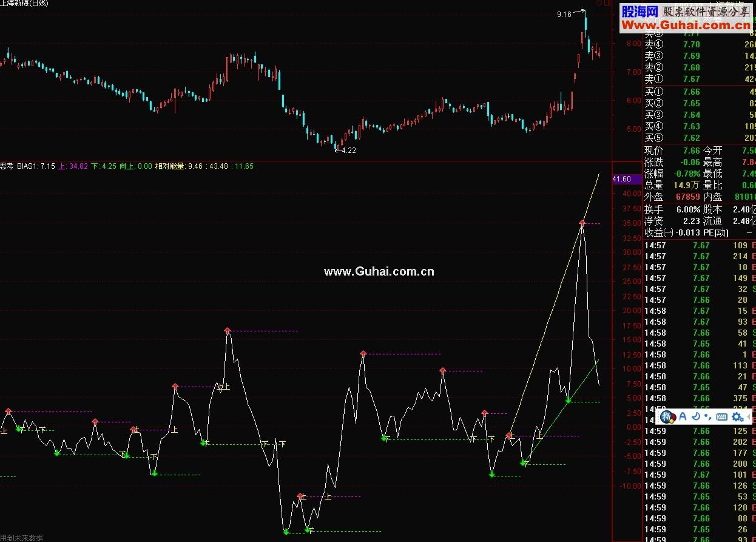756x542 pixels.
Task: Click the IME logo icon on the input toolbar
Action: point(668,416)
